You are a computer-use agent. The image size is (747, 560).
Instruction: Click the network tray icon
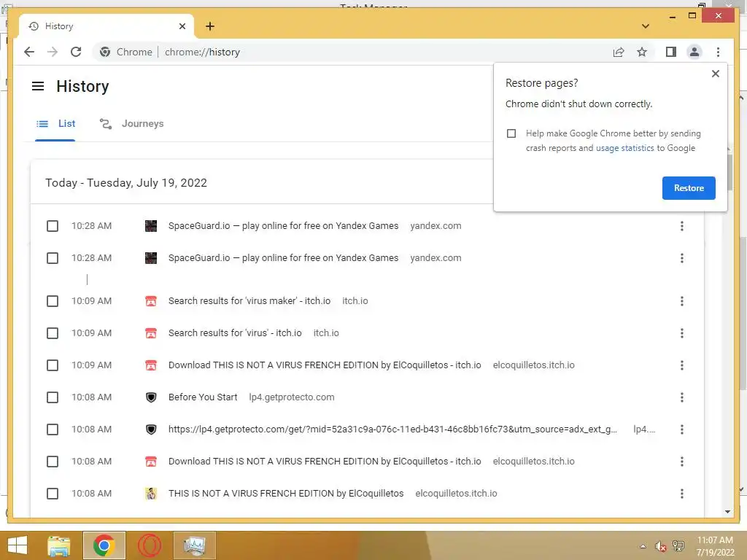[678, 546]
